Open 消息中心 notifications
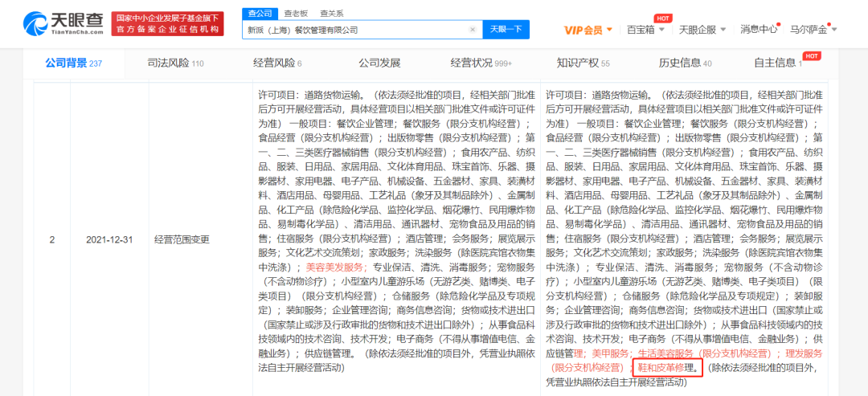This screenshot has height=396, width=868. 759,30
